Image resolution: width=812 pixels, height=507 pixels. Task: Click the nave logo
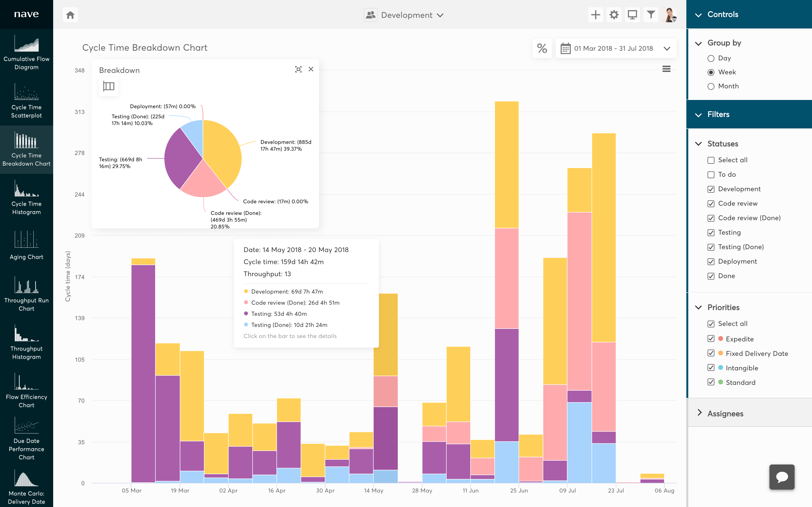(27, 14)
